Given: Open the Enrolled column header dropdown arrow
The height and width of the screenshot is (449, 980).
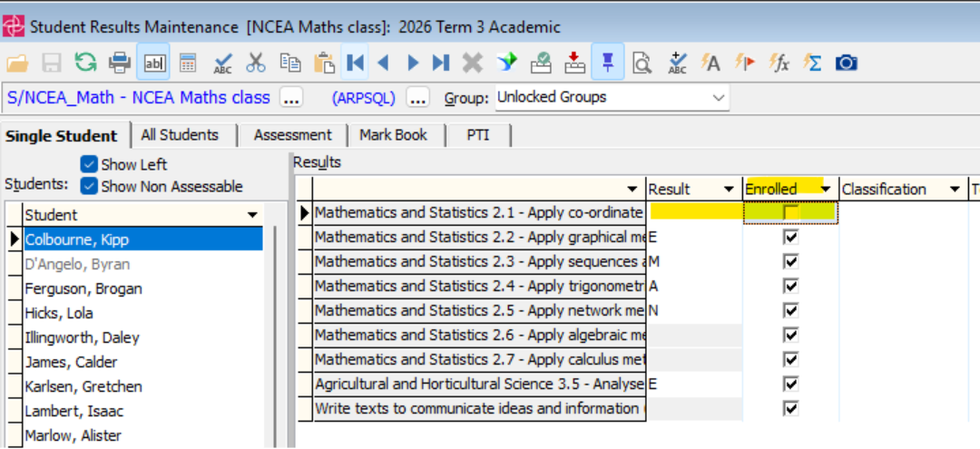Looking at the screenshot, I should (x=826, y=190).
